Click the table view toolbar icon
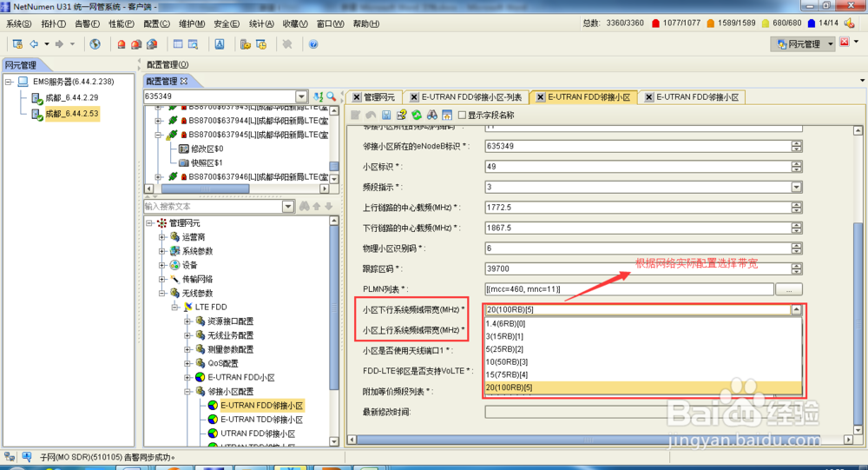868x470 pixels. point(178,43)
